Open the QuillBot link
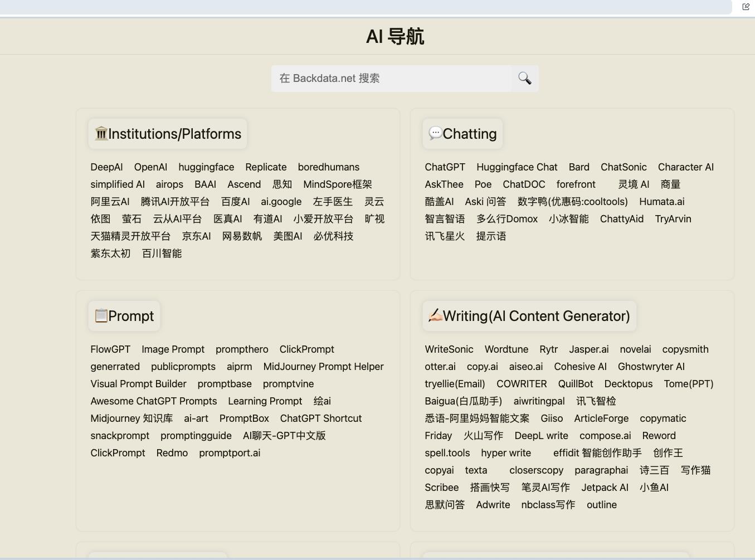755x560 pixels. click(575, 384)
